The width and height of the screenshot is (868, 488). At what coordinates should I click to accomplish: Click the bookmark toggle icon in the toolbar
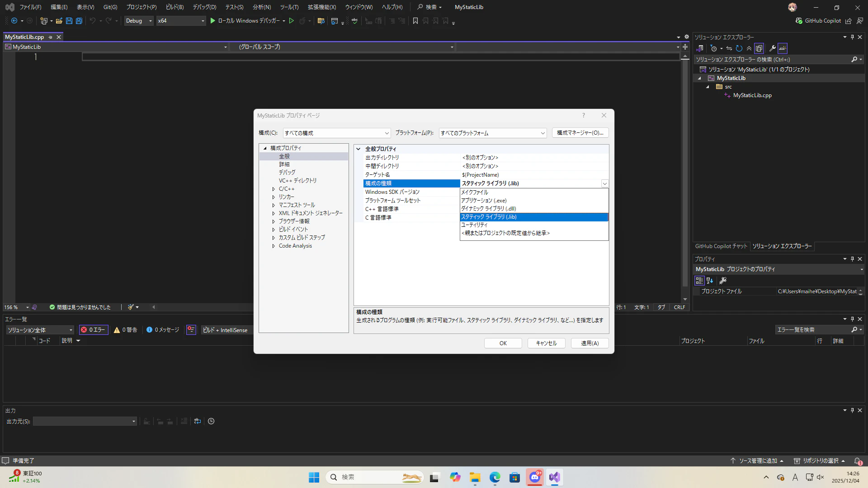tap(415, 21)
